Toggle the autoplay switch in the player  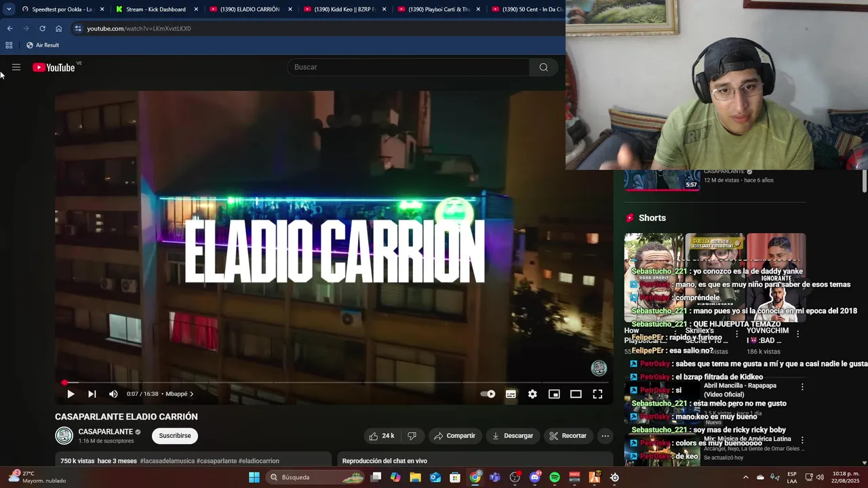pyautogui.click(x=488, y=394)
